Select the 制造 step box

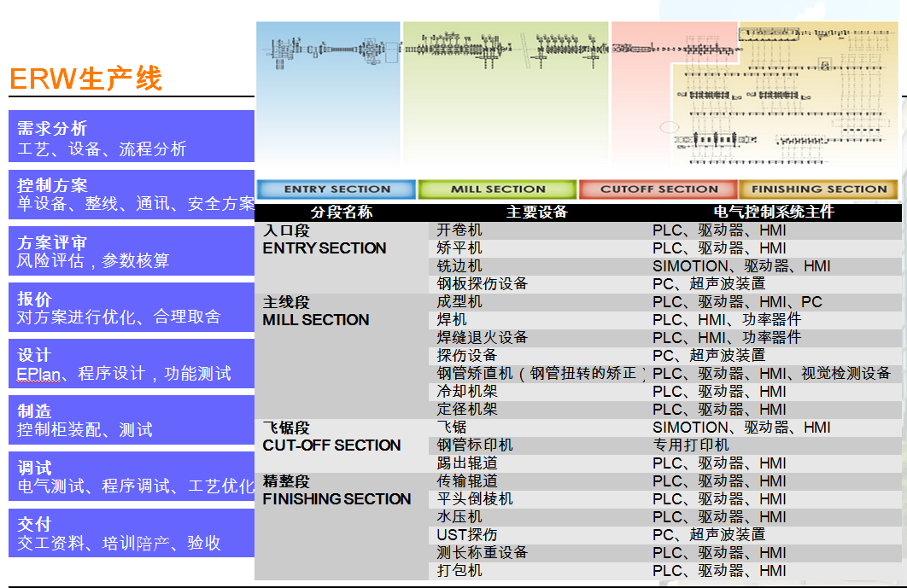(x=132, y=420)
